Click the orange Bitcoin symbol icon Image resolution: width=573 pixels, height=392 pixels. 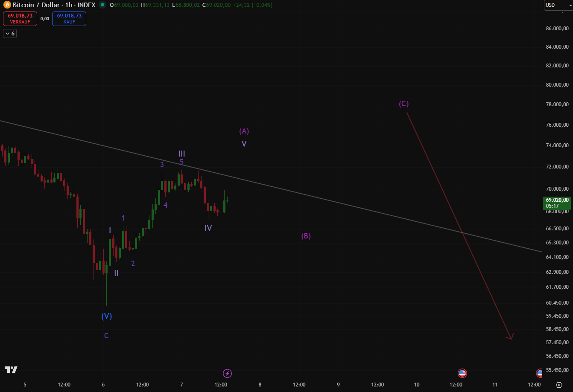click(7, 5)
